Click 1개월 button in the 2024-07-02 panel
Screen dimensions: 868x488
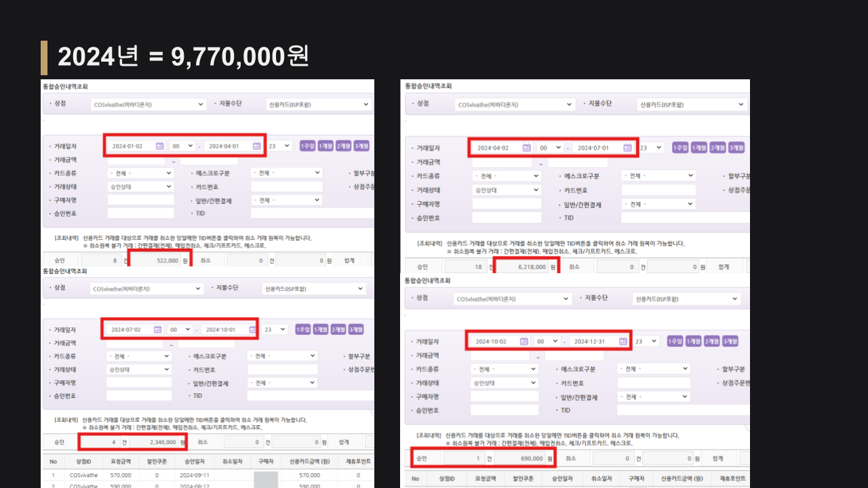(x=321, y=329)
